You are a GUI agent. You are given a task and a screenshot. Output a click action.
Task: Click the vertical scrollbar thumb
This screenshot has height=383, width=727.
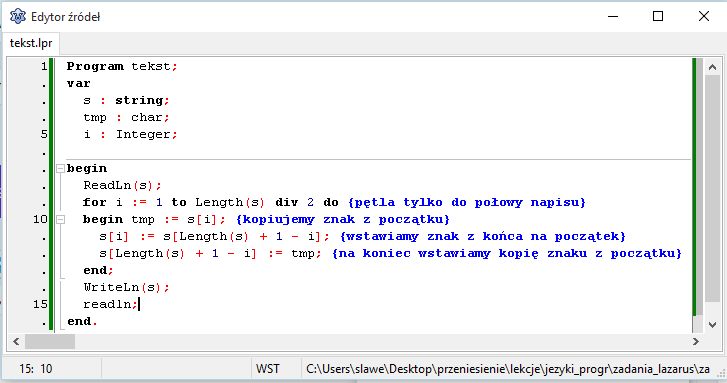712,189
